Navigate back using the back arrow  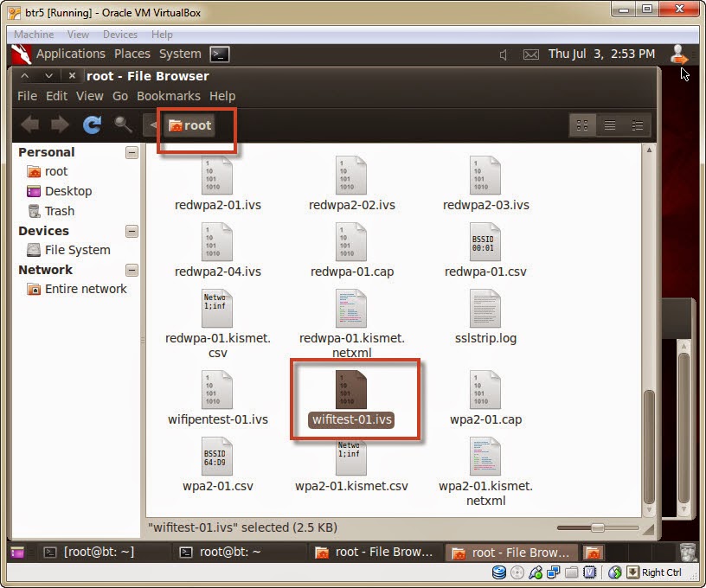[29, 125]
